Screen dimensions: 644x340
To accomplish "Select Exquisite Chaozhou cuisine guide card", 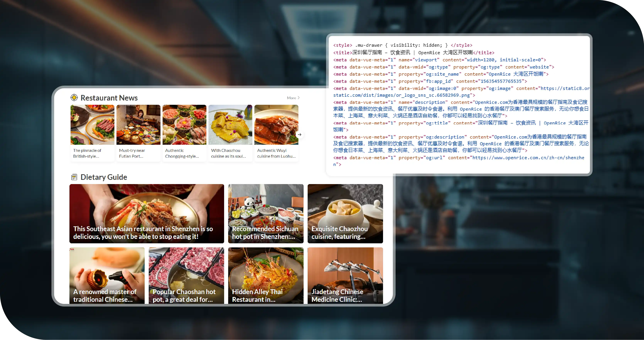I will click(345, 213).
